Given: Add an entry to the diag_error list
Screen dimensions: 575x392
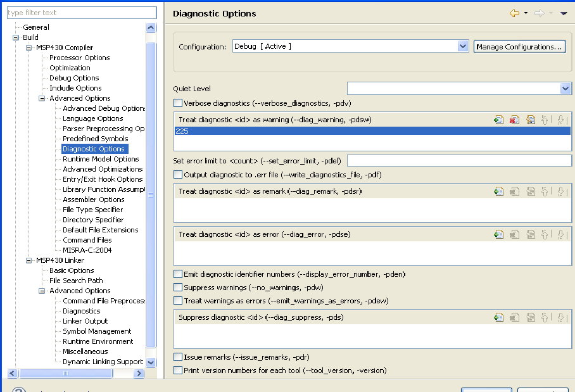Looking at the screenshot, I should 499,234.
